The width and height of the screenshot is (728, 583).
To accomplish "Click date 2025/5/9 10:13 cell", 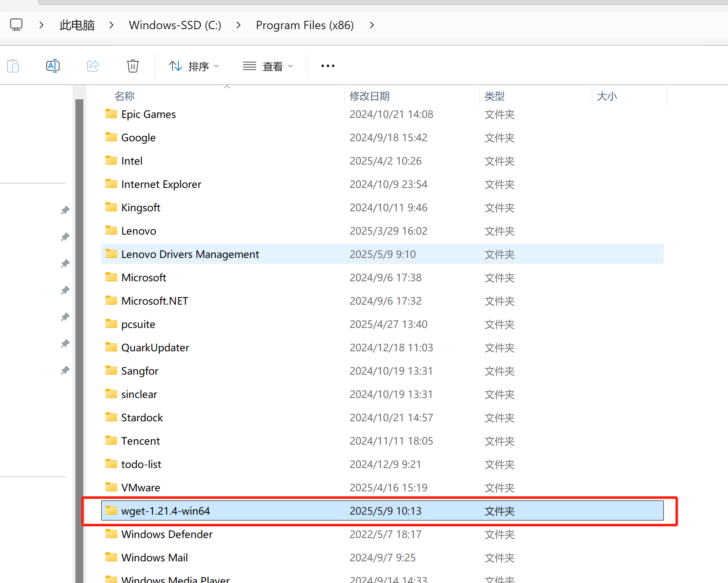I will coord(385,511).
